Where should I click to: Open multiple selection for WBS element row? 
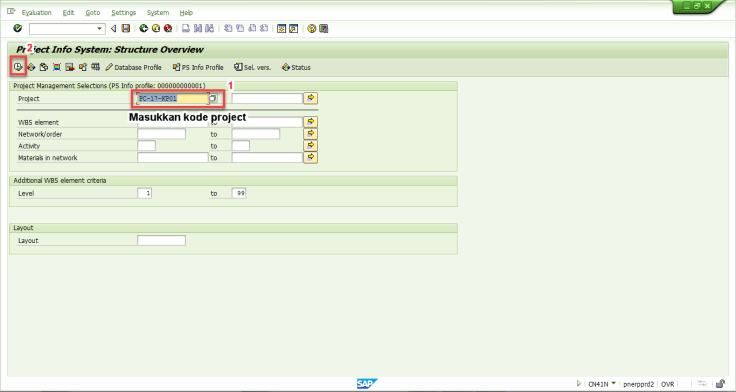click(311, 122)
